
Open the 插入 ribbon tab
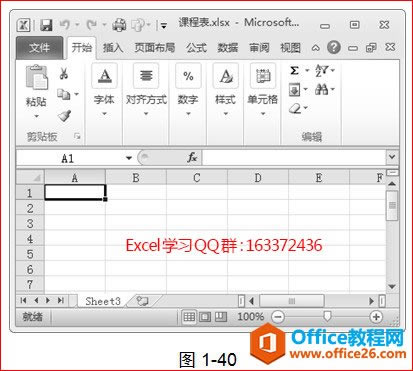[x=113, y=48]
